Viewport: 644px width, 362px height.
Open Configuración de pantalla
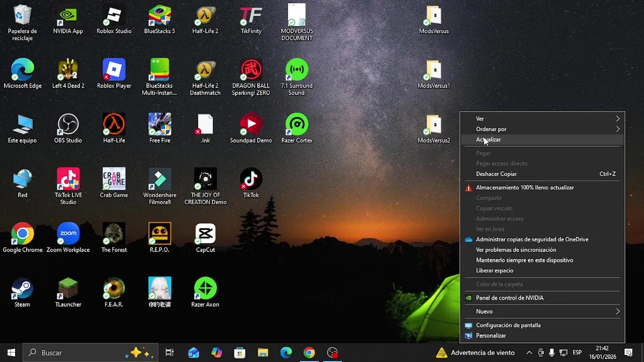coord(542,325)
